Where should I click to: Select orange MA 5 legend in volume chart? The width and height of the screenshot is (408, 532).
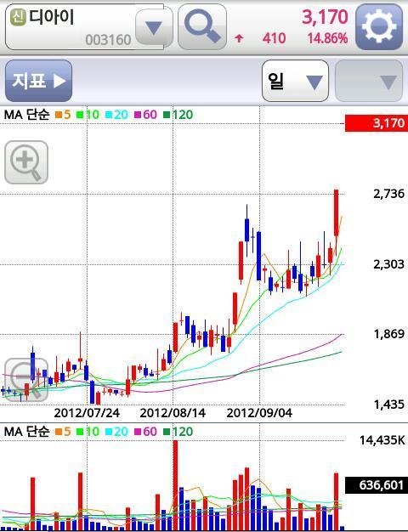tap(63, 432)
